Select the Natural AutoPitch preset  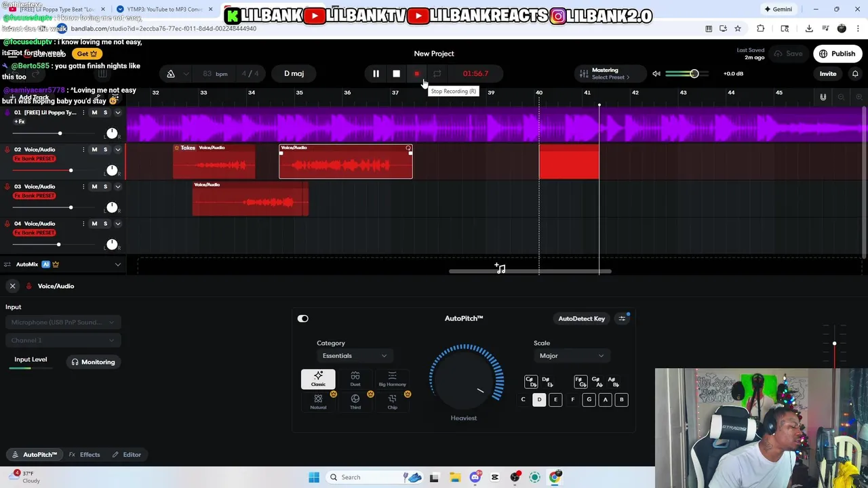pyautogui.click(x=318, y=402)
